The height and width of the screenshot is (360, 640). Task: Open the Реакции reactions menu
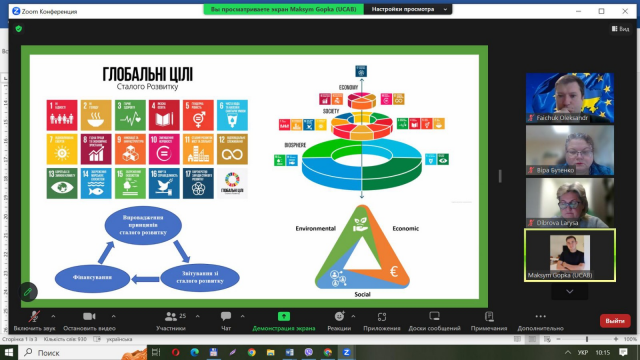[x=339, y=321]
